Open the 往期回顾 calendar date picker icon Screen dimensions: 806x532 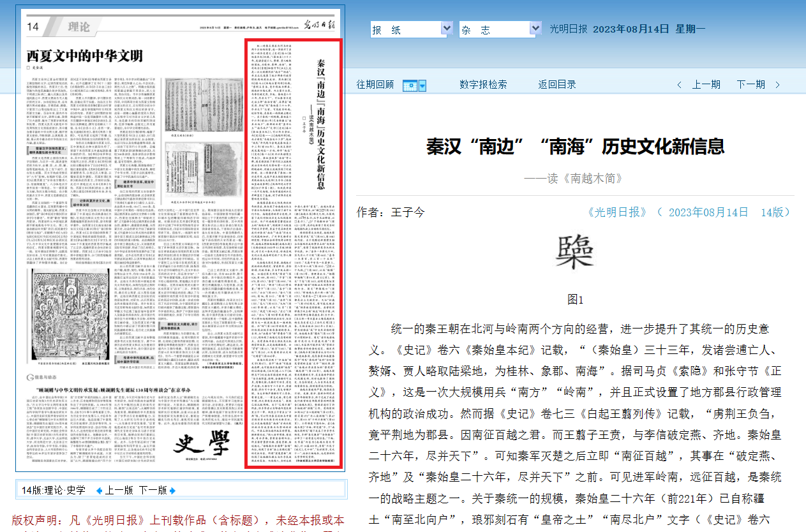[409, 85]
